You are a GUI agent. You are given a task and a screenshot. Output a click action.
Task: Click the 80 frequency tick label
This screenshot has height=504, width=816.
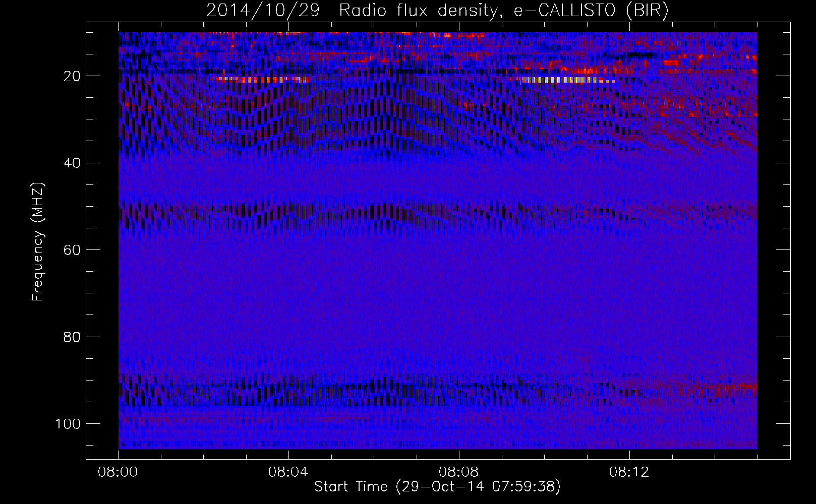pyautogui.click(x=73, y=337)
